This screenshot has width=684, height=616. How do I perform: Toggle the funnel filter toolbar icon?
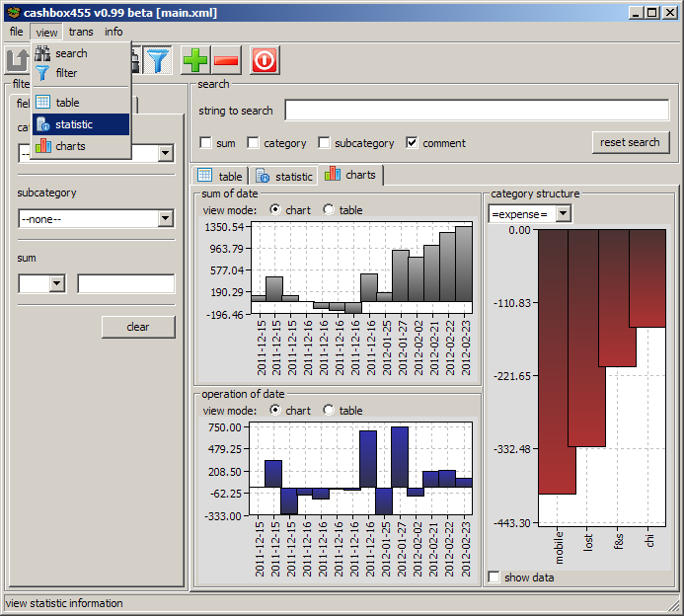click(x=157, y=60)
